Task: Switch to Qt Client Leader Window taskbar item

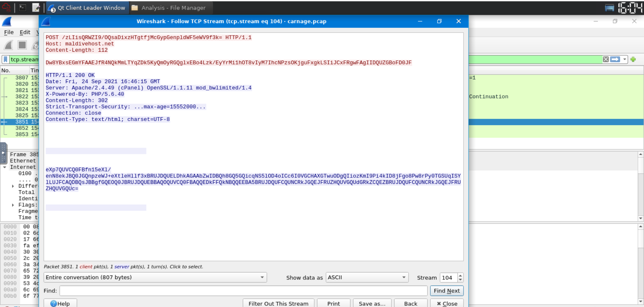Action: (x=87, y=8)
